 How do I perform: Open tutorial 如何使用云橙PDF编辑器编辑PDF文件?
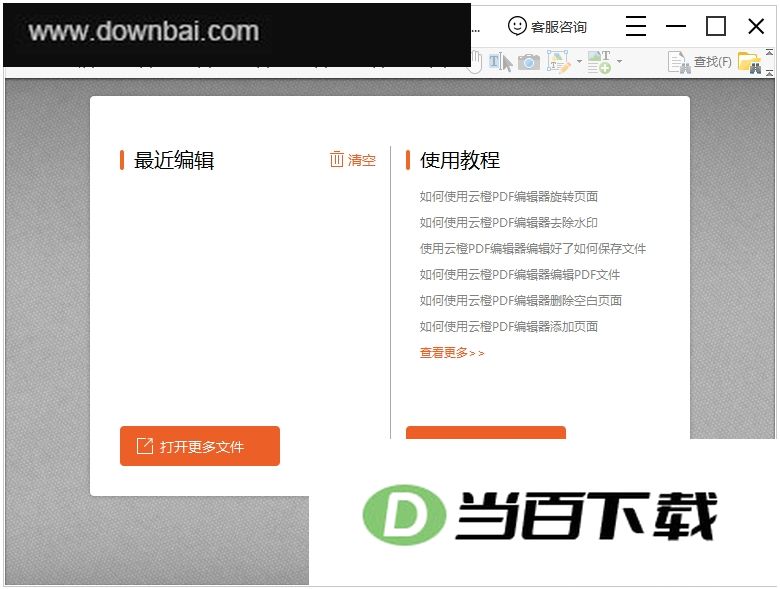[x=520, y=274]
